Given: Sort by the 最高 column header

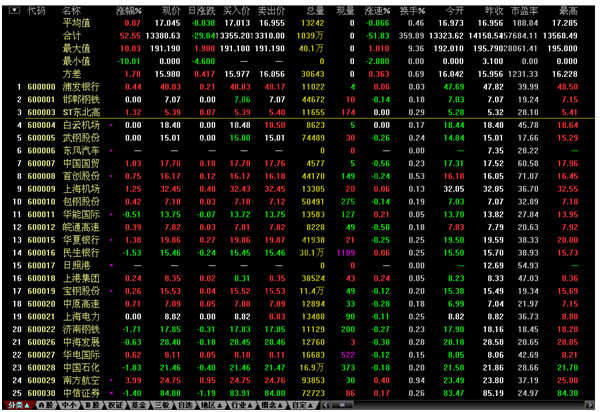Looking at the screenshot, I should point(568,11).
